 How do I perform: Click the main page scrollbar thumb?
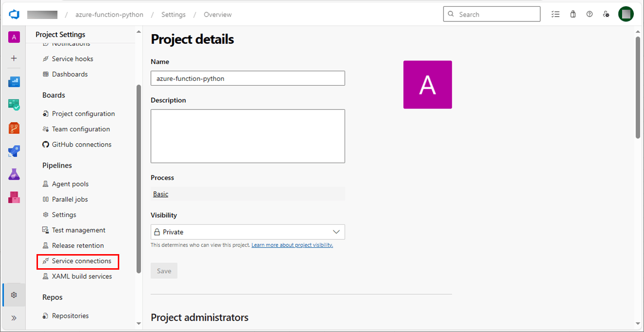pos(638,88)
